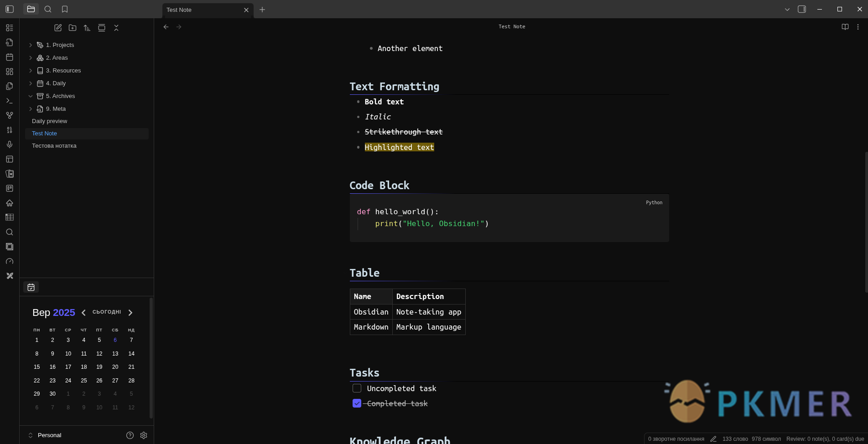The image size is (868, 444).
Task: Collapse all folders in file explorer
Action: (116, 28)
